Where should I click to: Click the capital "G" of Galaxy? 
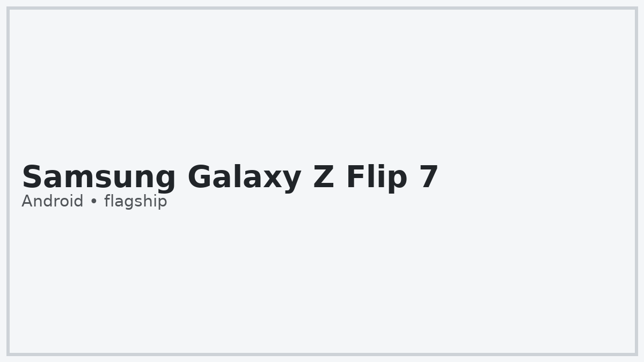coord(199,178)
